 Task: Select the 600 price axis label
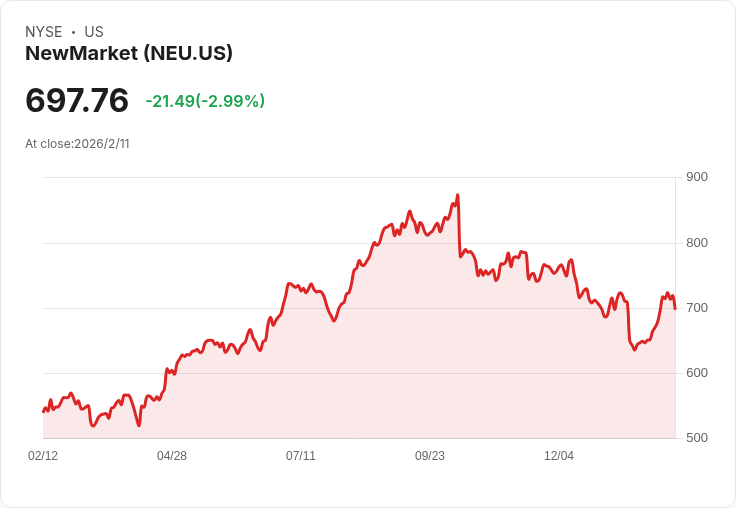coord(697,373)
